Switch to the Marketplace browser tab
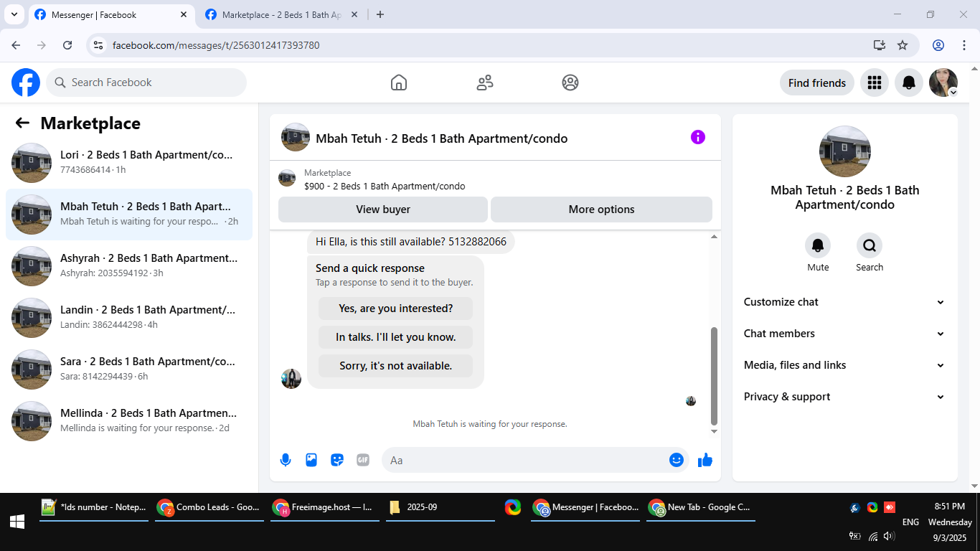The height and width of the screenshot is (551, 980). [281, 14]
